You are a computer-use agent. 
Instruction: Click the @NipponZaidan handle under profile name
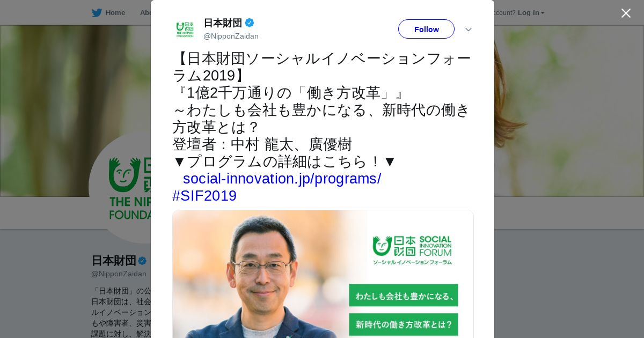pyautogui.click(x=119, y=274)
